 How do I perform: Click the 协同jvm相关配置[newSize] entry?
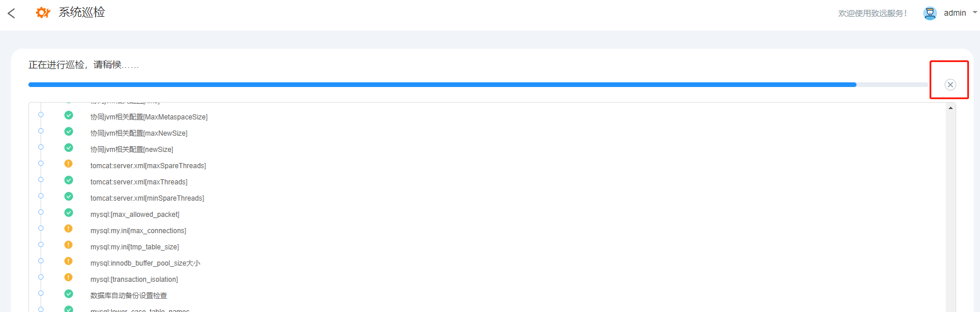[x=132, y=150]
